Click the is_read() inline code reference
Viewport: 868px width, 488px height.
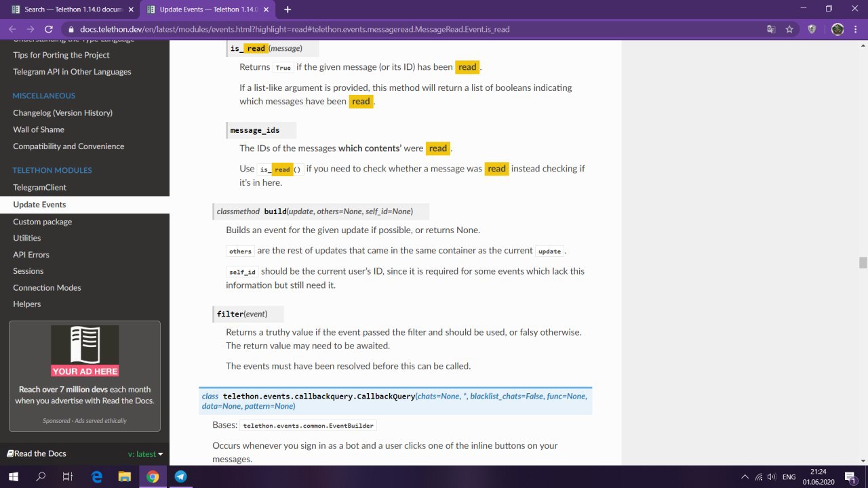[x=280, y=169]
